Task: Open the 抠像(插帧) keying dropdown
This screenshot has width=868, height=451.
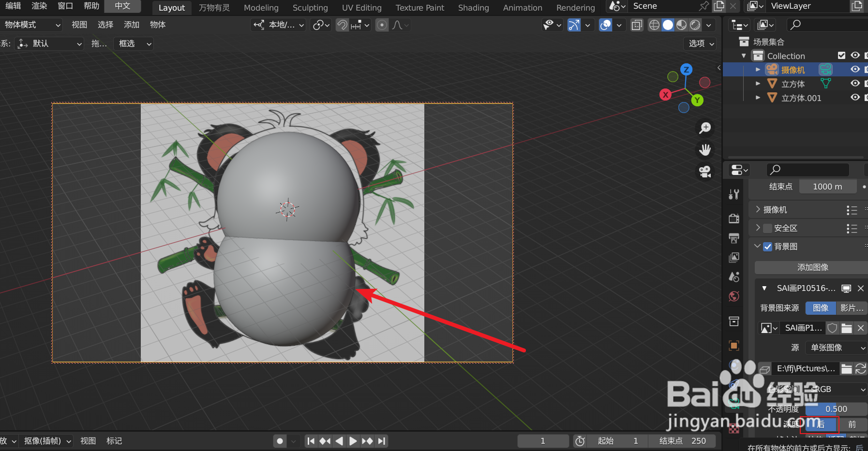Action: coord(46,441)
